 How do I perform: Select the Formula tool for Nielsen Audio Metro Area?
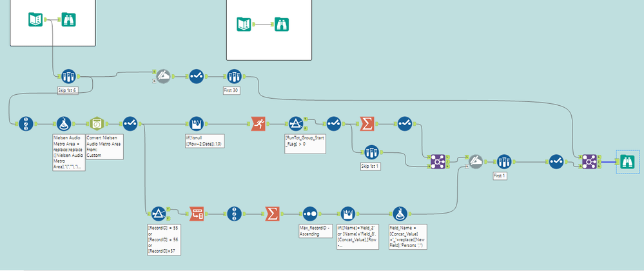(x=64, y=123)
